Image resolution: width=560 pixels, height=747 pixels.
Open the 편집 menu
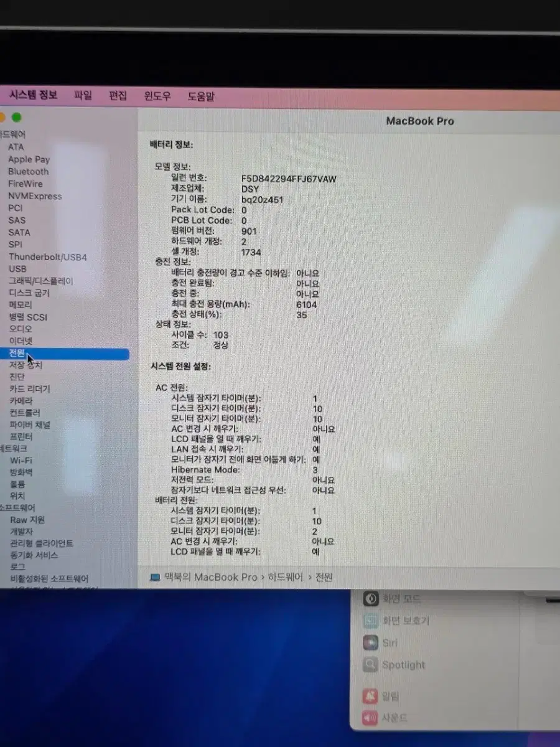[118, 95]
